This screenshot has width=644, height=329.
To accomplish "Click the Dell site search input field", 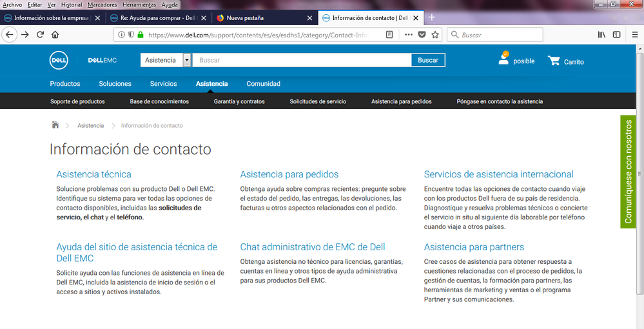I will [x=302, y=60].
